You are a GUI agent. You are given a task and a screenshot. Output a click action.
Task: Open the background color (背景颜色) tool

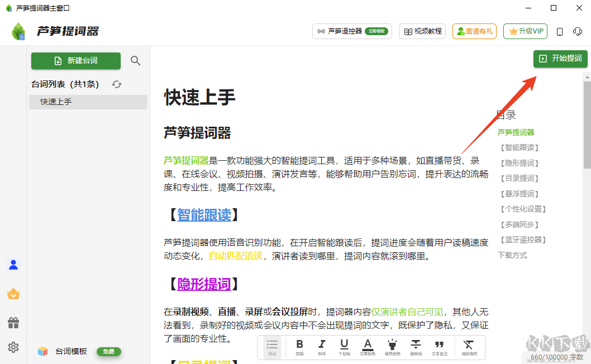(x=392, y=347)
